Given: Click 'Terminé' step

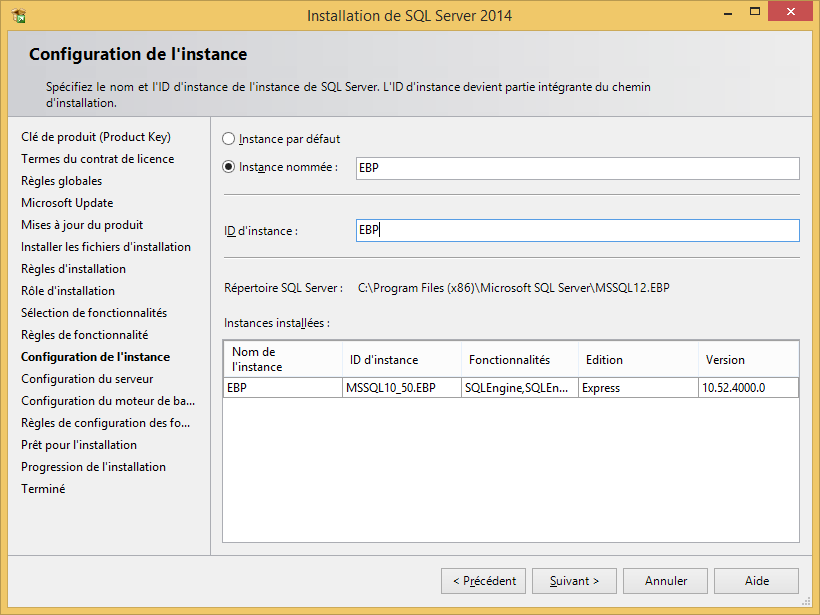Looking at the screenshot, I should pyautogui.click(x=43, y=488).
